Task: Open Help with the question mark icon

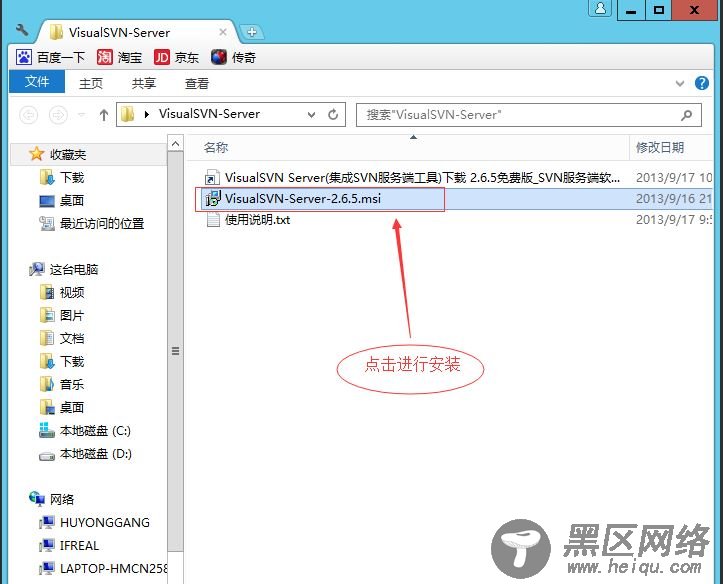Action: tap(702, 83)
